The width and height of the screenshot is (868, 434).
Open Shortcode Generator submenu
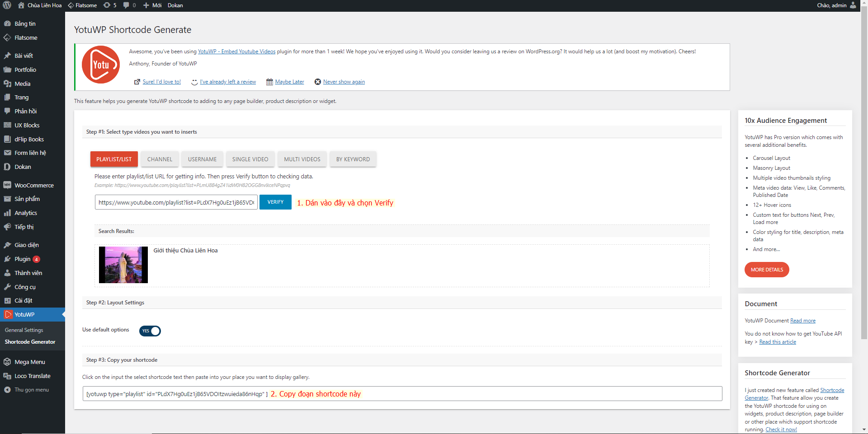point(30,342)
